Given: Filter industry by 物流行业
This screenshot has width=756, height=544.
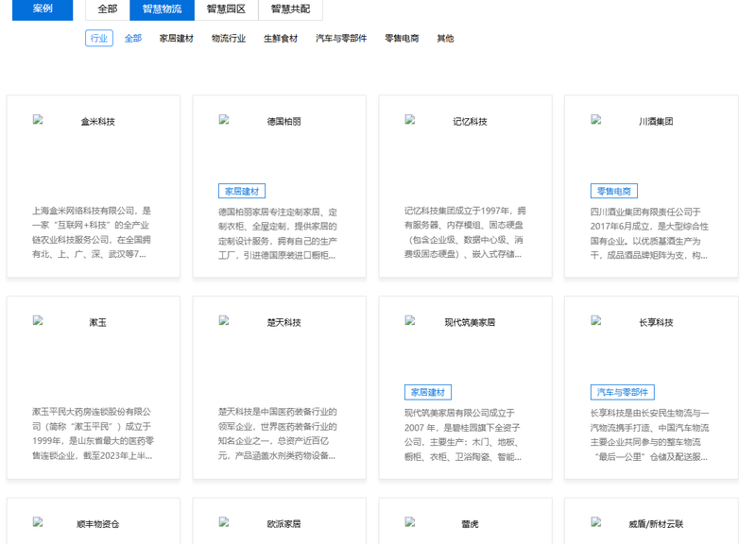Looking at the screenshot, I should click(229, 39).
